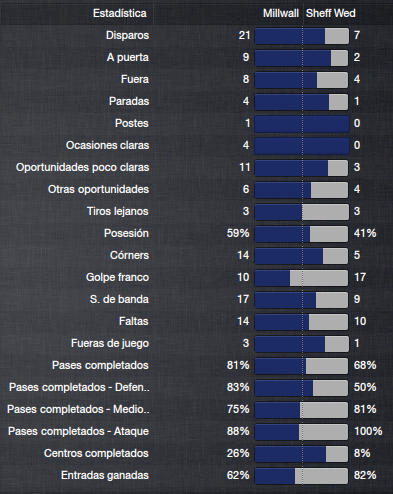This screenshot has width=393, height=494.
Task: Click the Postes comparison bar
Action: coord(302,123)
